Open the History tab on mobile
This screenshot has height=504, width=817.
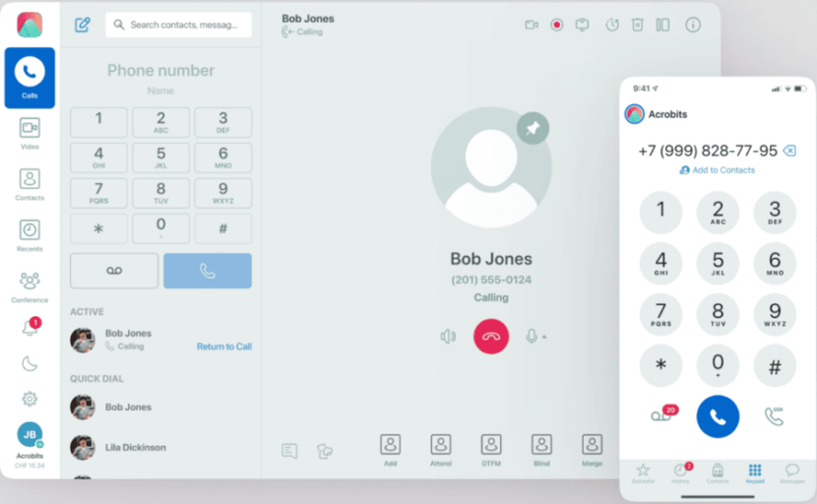coord(681,472)
